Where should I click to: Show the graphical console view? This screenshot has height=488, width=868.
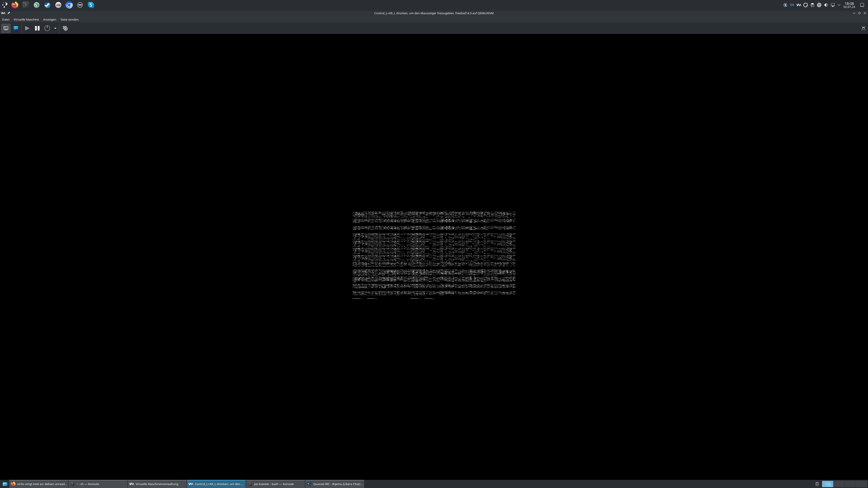click(6, 28)
